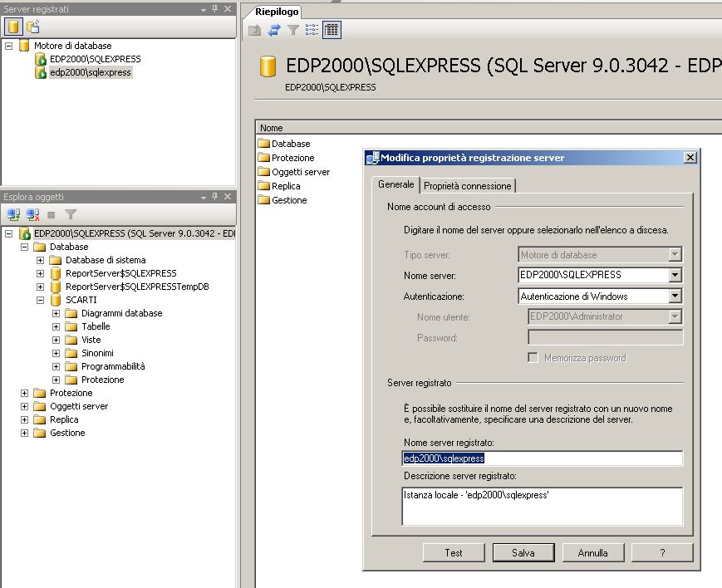Select the Tabelle folder under SCARTI
The height and width of the screenshot is (588, 722).
click(x=96, y=326)
